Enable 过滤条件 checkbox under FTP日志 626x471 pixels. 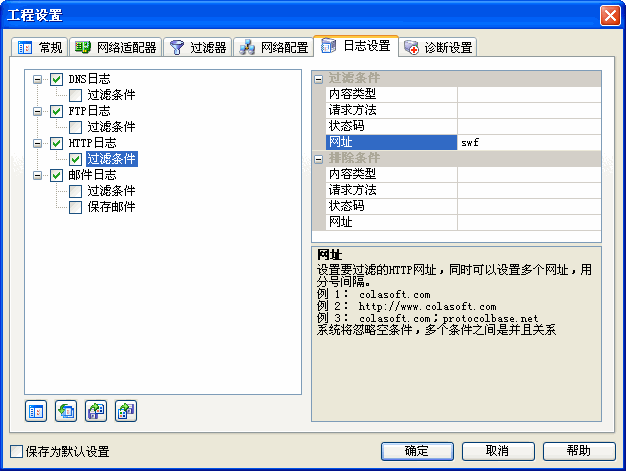pyautogui.click(x=75, y=127)
